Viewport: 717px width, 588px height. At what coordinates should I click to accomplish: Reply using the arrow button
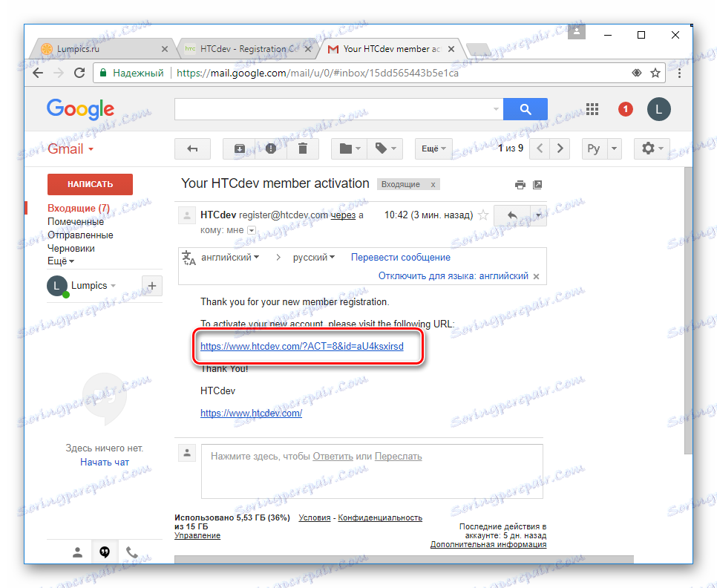512,215
